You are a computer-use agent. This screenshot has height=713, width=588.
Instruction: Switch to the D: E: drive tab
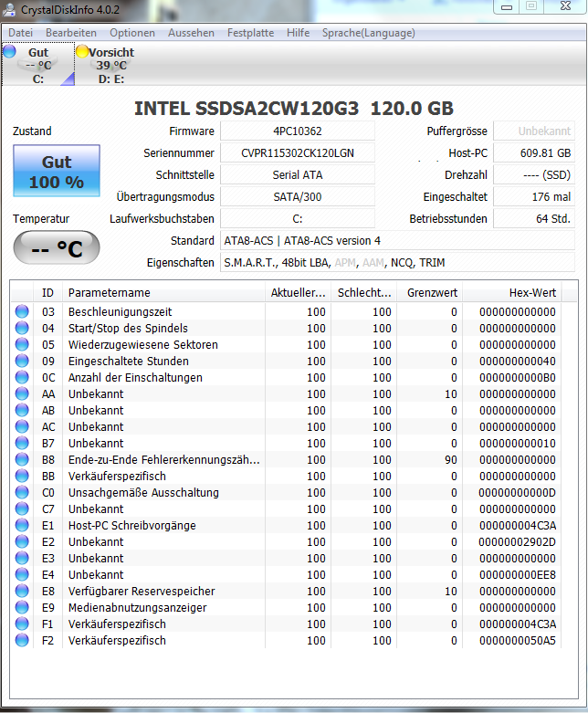point(111,65)
